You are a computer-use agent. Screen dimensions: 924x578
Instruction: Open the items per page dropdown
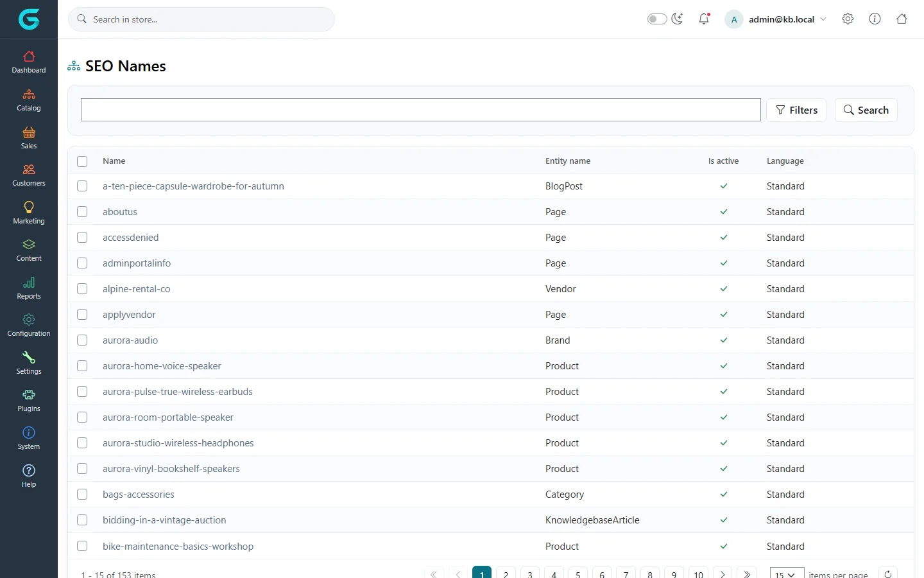(x=786, y=574)
